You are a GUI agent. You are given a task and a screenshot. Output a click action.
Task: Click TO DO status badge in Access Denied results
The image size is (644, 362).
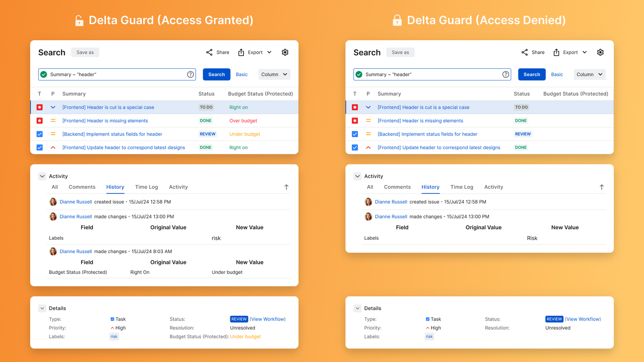tap(521, 107)
